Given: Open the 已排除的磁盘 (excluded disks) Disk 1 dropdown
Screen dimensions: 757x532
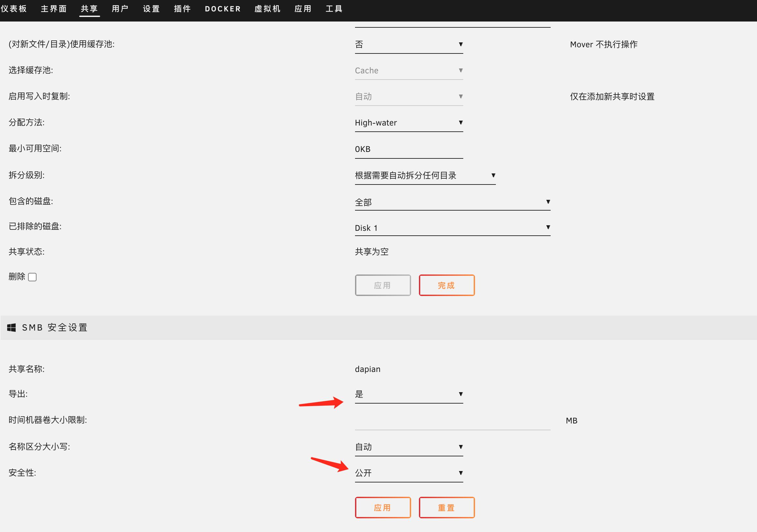Looking at the screenshot, I should pos(452,228).
